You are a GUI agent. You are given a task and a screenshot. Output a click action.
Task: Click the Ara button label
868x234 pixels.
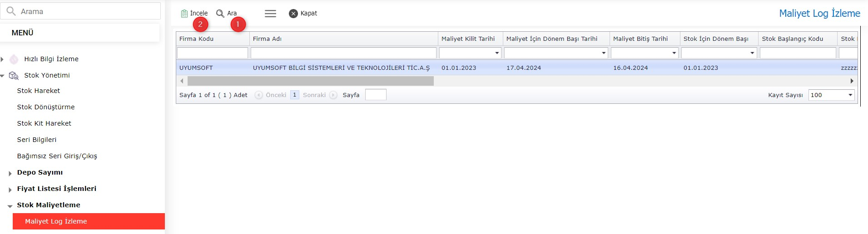coord(232,13)
